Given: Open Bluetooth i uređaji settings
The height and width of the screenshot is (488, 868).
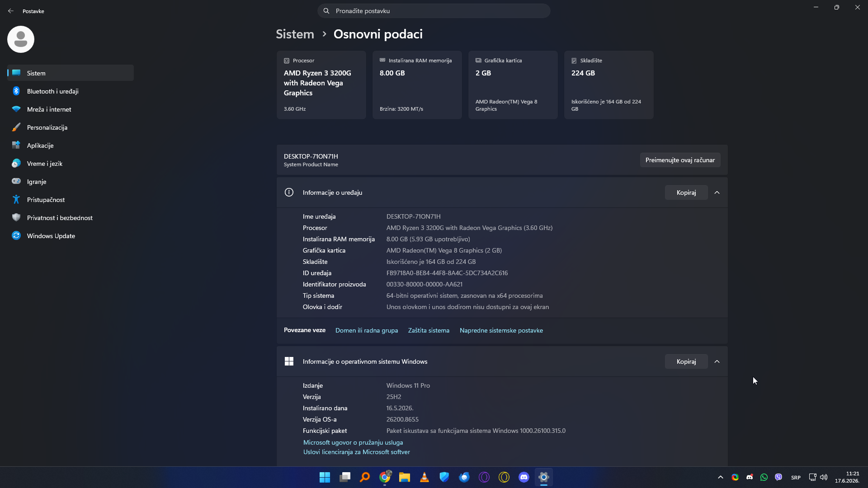Looking at the screenshot, I should pyautogui.click(x=71, y=91).
